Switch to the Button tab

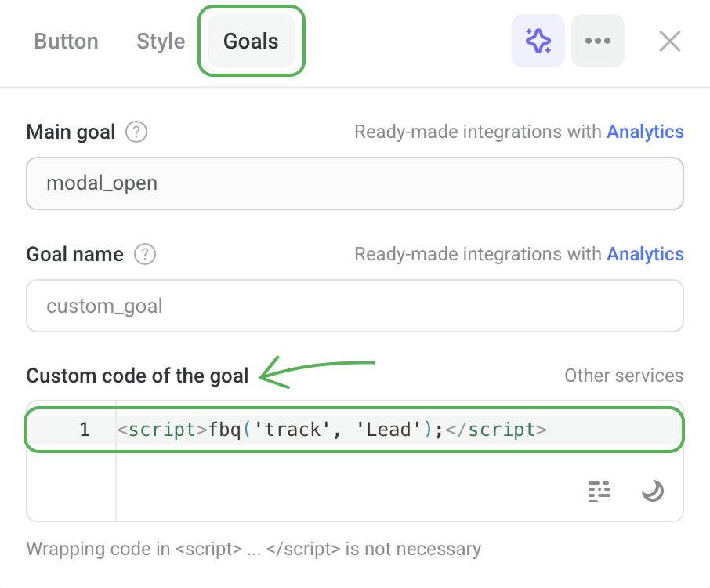click(x=67, y=41)
